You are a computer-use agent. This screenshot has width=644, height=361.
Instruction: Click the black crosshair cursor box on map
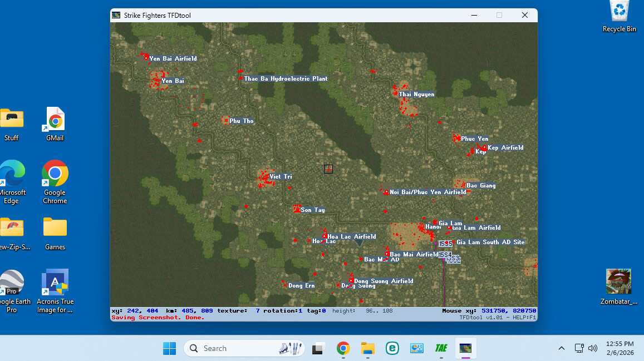pos(328,169)
